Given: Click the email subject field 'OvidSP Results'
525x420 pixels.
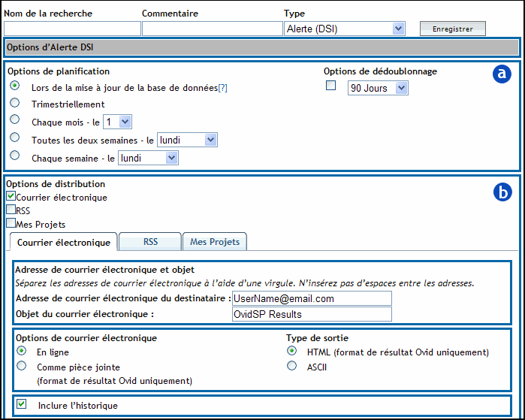Looking at the screenshot, I should coord(312,314).
